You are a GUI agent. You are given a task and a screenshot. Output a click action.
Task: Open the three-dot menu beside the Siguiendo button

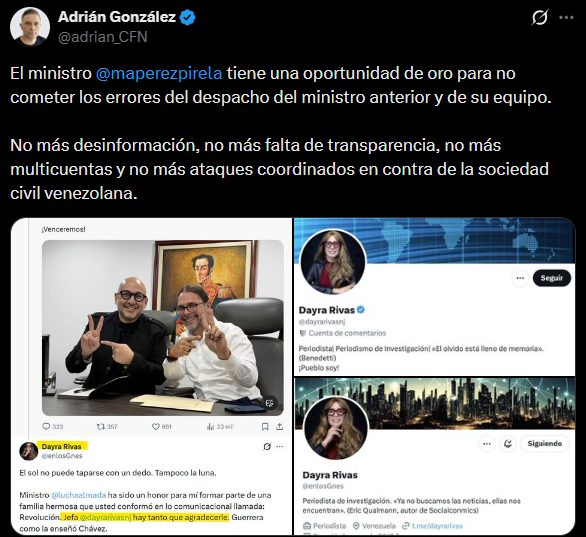tap(487, 444)
